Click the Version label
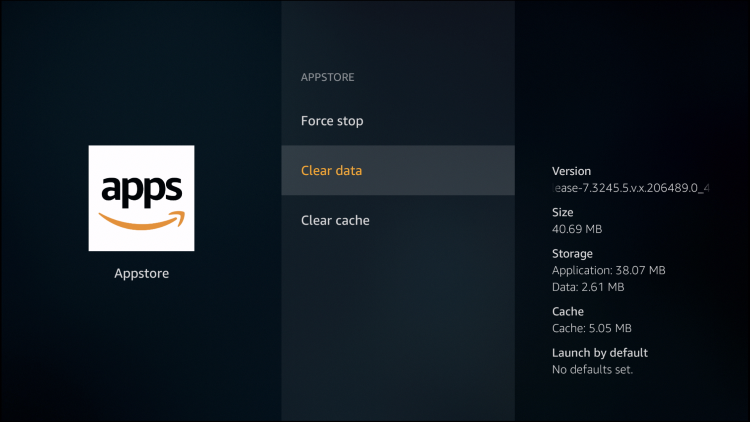750x422 pixels. 571,171
